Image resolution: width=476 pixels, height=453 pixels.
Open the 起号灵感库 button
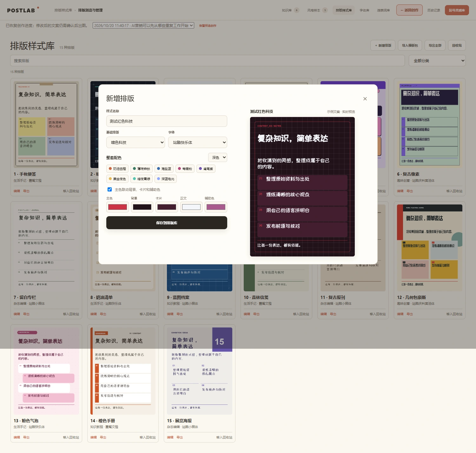(x=457, y=10)
